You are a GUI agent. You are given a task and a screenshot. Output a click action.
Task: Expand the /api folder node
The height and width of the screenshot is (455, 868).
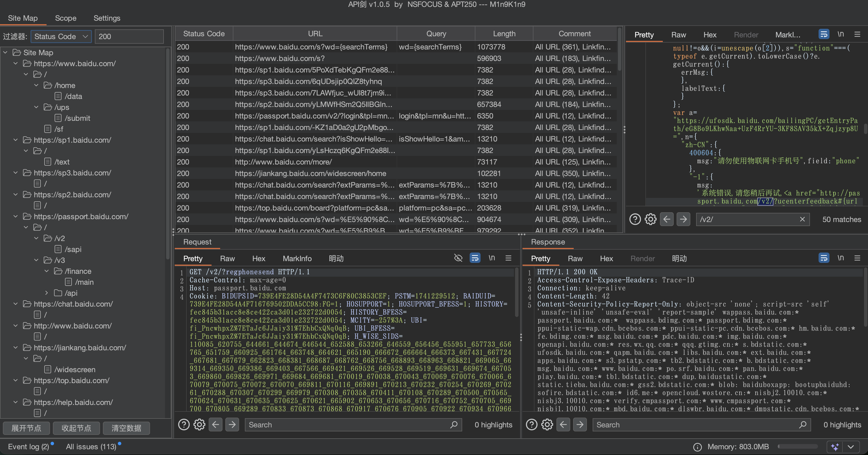(47, 293)
